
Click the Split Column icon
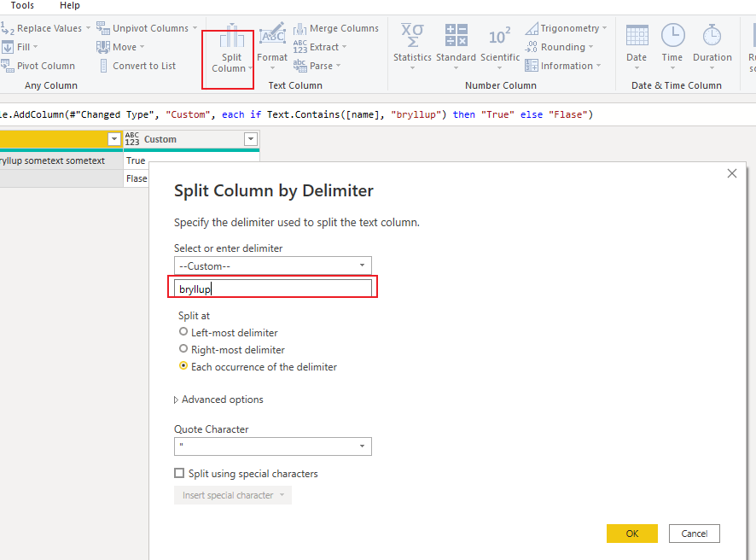pyautogui.click(x=231, y=37)
